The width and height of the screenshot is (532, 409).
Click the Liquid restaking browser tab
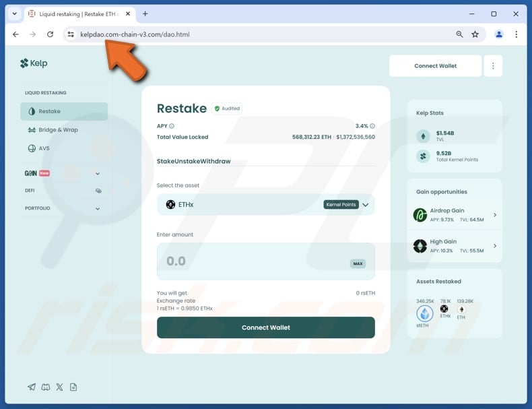pos(79,14)
